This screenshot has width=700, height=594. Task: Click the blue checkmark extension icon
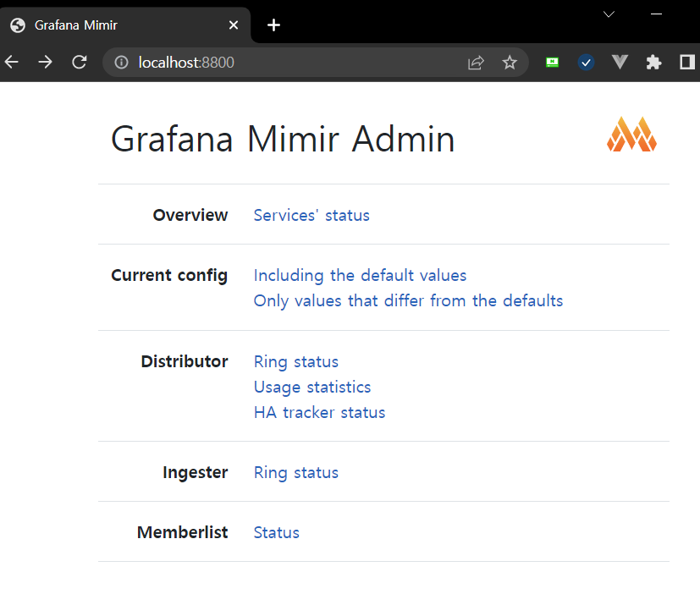(x=586, y=61)
